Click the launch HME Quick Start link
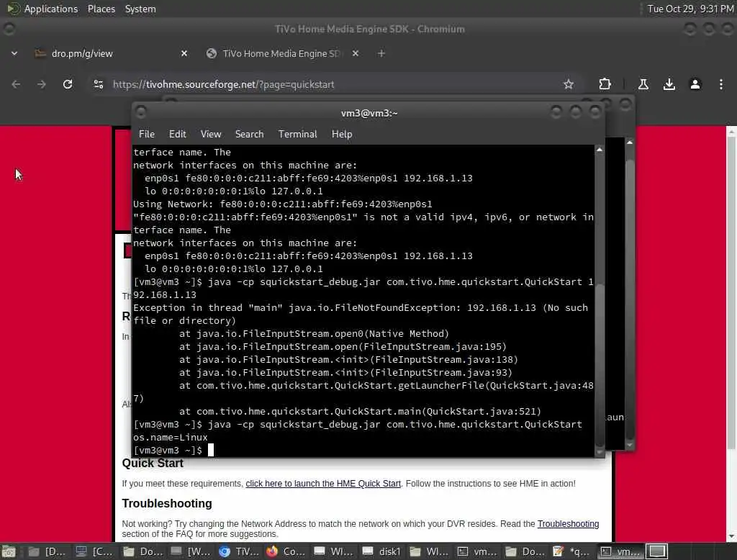Screen dimensions: 737x560 coord(323,484)
